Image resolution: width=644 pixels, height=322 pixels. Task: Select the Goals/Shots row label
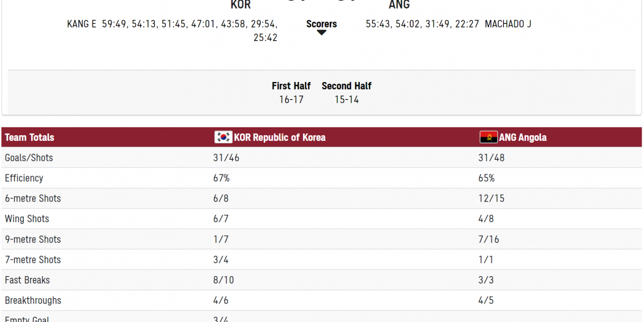click(29, 158)
